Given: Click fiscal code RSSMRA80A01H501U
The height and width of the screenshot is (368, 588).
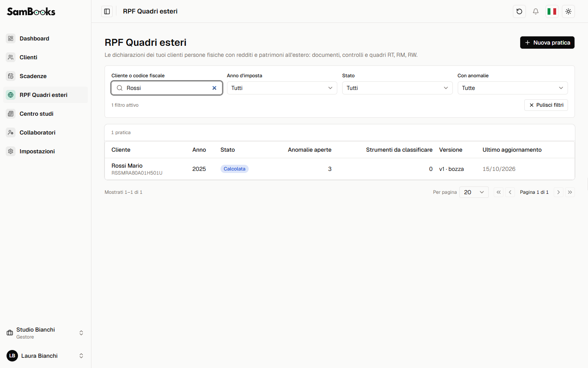Looking at the screenshot, I should coord(137,173).
